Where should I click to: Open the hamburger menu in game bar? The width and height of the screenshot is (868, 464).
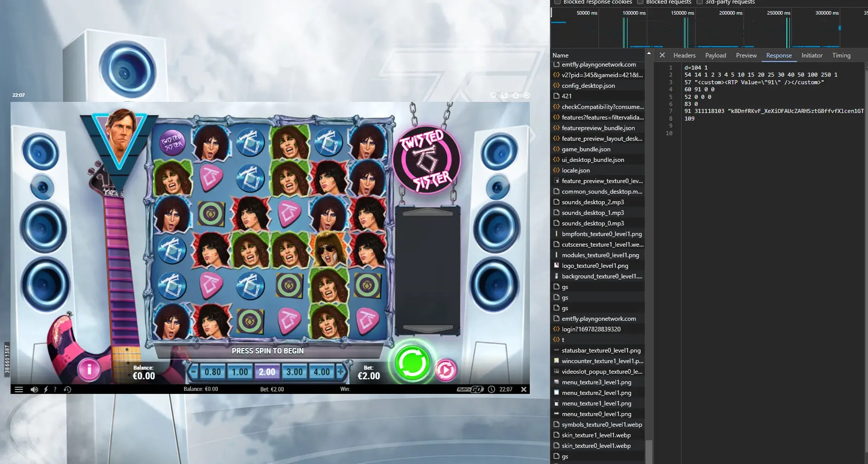(19, 389)
